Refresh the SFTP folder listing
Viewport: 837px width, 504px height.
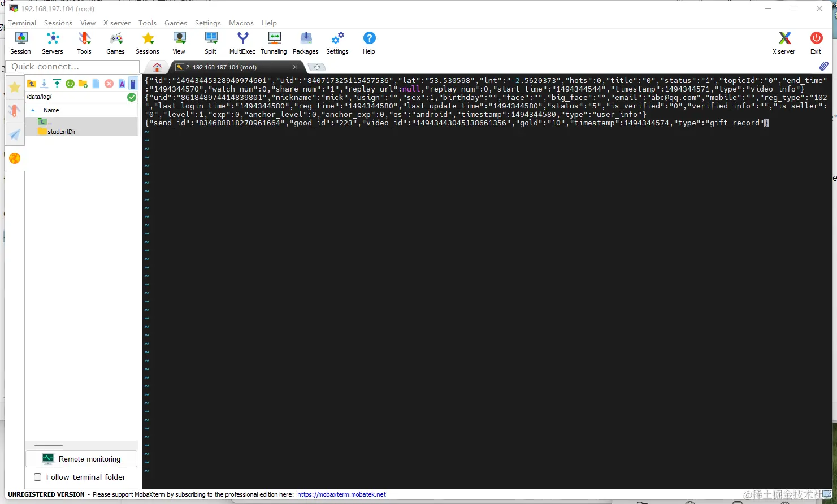70,84
